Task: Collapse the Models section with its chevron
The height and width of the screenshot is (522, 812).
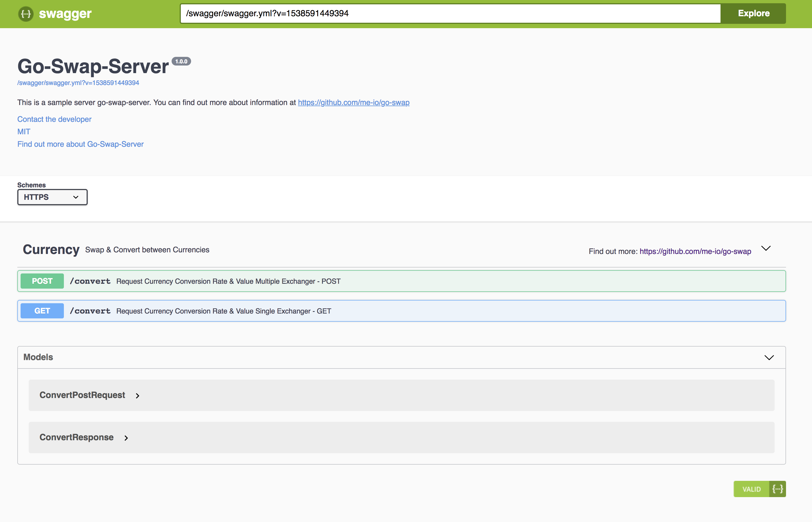Action: coord(769,357)
